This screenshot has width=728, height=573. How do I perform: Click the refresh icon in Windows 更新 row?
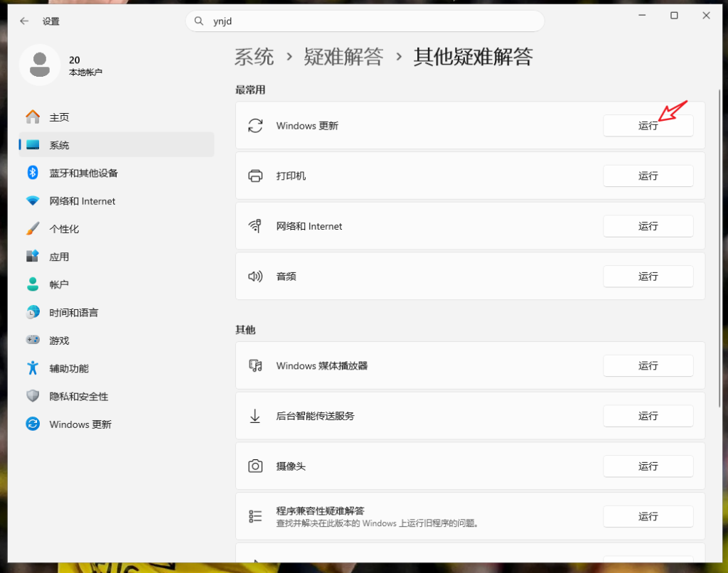(x=255, y=125)
